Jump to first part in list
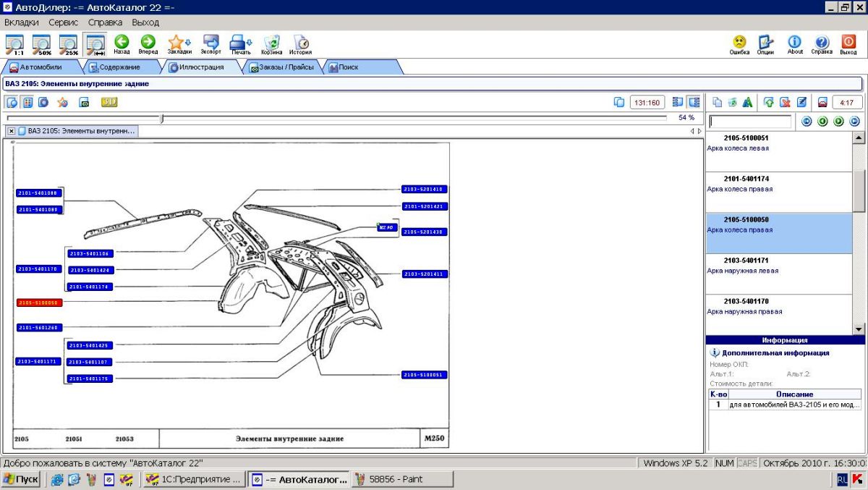Screen dimensions: 868x490 click(807, 122)
